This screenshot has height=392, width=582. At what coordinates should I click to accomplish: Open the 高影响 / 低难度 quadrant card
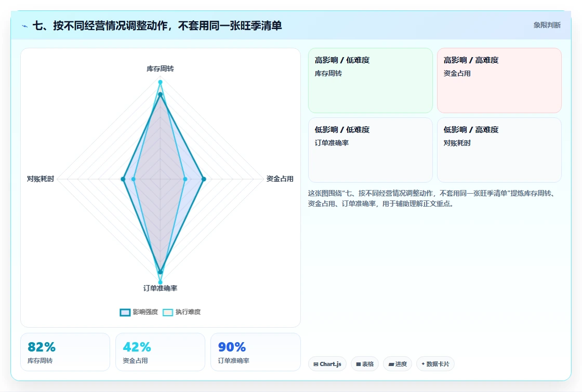[371, 80]
